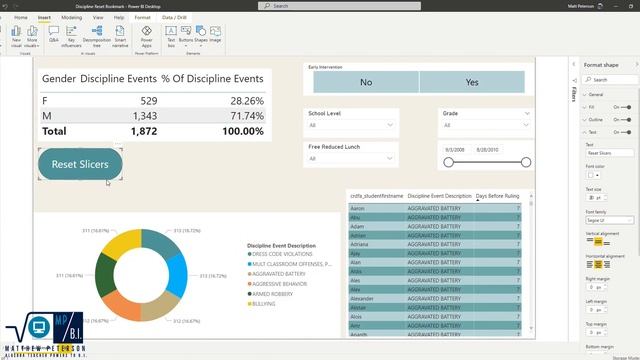Screen dimensions: 640x360
Task: Sort by Days Before Ruling column header
Action: pos(497,196)
